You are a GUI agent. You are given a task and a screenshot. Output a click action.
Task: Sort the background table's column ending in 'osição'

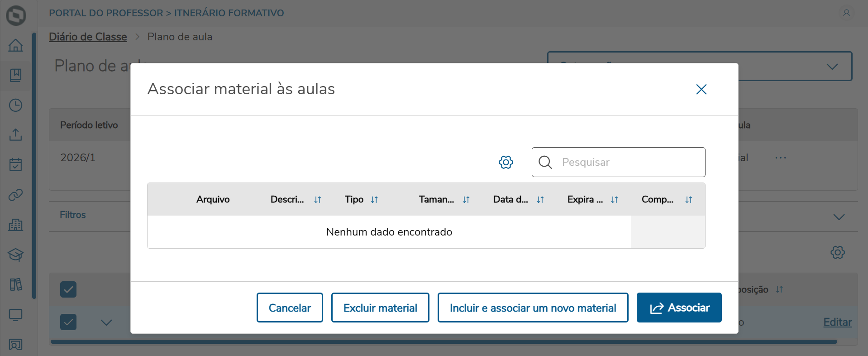[x=779, y=289]
